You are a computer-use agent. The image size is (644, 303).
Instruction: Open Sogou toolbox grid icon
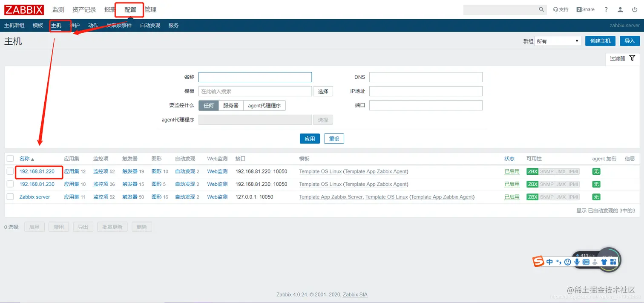(x=613, y=262)
